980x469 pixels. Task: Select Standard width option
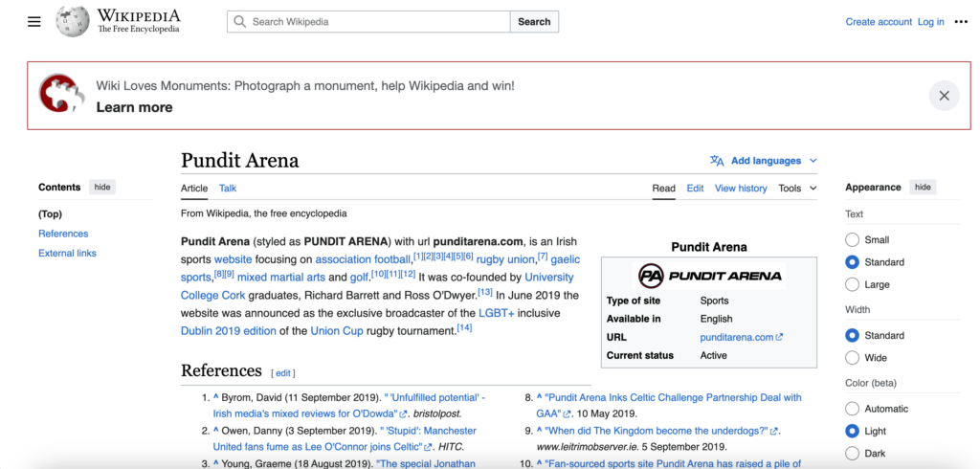click(x=852, y=335)
